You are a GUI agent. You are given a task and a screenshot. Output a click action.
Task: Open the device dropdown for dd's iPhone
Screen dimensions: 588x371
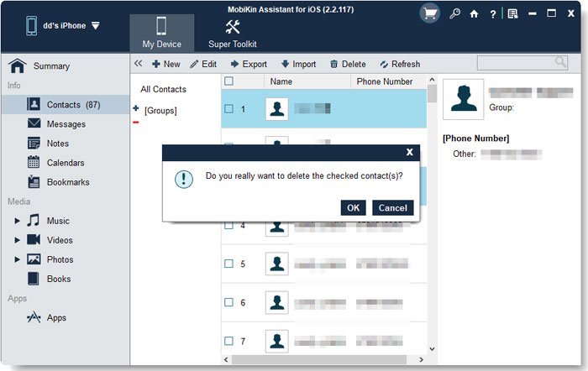96,25
